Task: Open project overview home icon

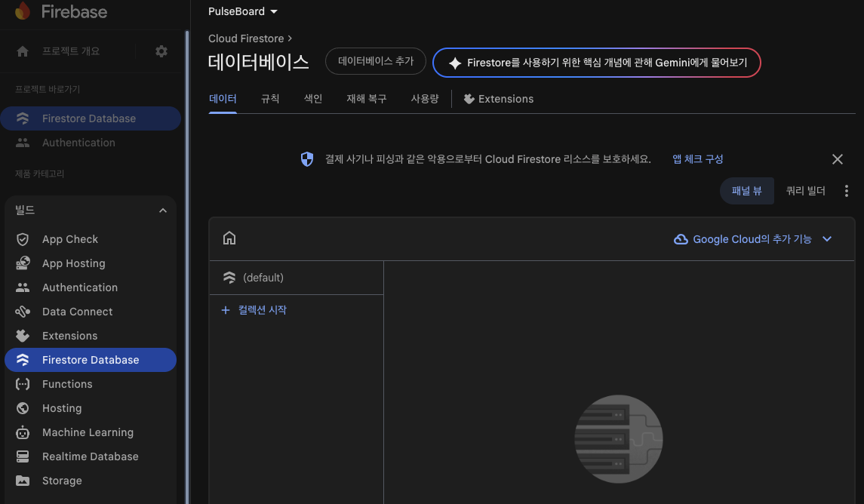Action: pos(23,51)
